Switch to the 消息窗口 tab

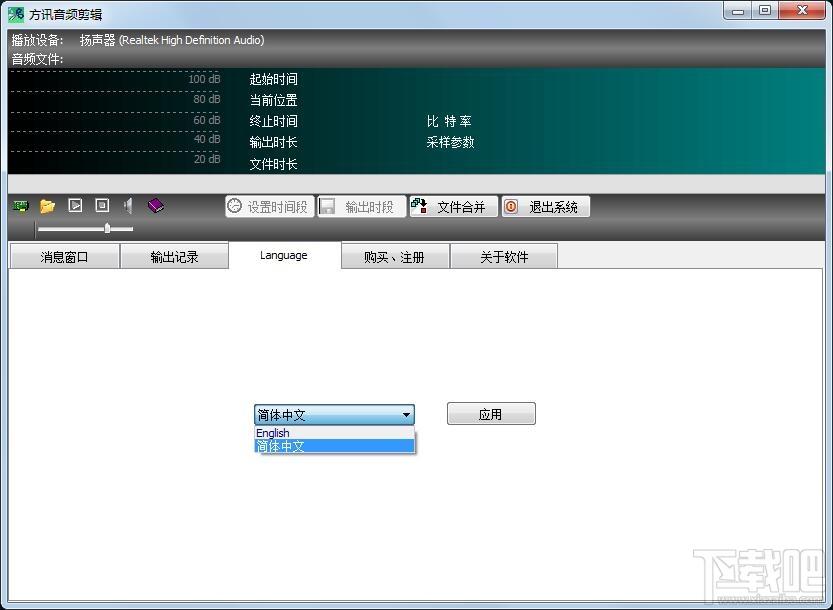[64, 257]
